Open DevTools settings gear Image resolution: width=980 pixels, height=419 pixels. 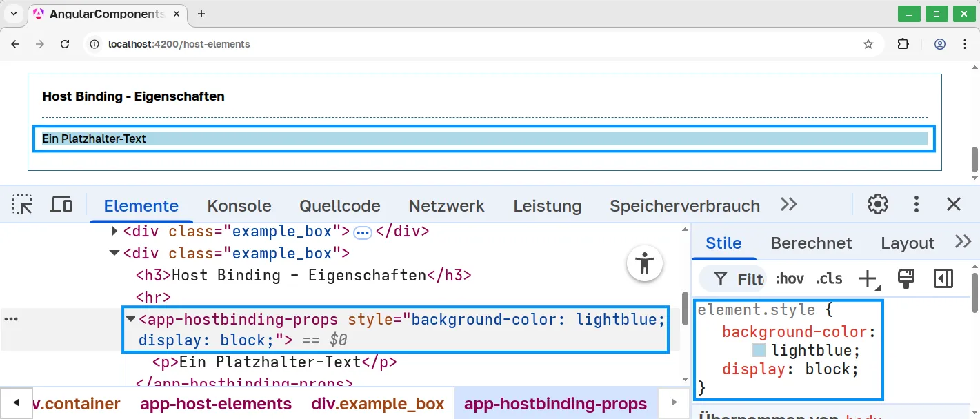pyautogui.click(x=877, y=204)
